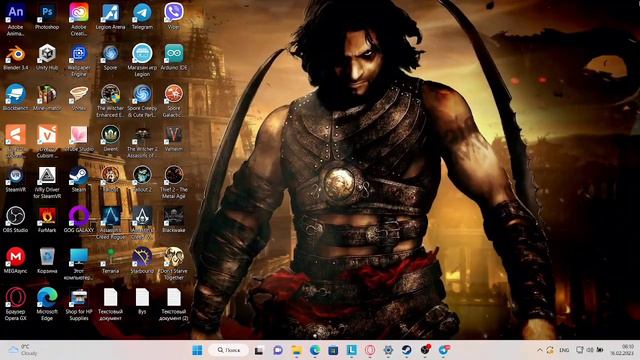Open the taskbar clock and date
The image size is (640, 360).
622,350
